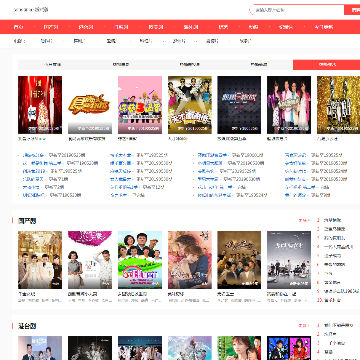Open the 国产剧 poster of embracing couple with flowers

pyautogui.click(x=190, y=260)
